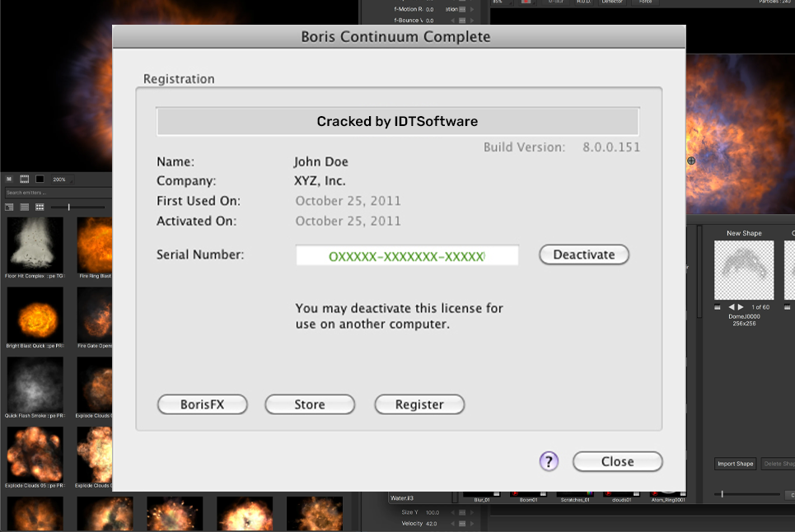Select the Atom_Ring0001 shape thumbnail
Viewport: 795px width, 532px height.
(x=668, y=496)
